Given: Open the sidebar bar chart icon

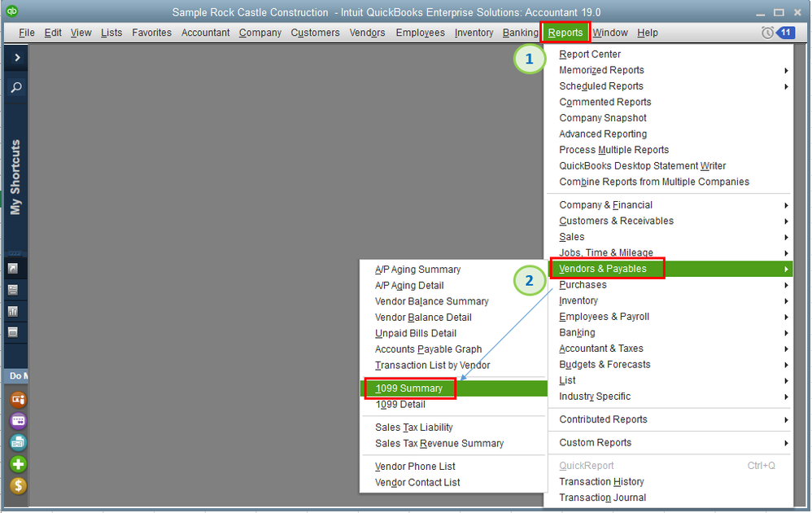Looking at the screenshot, I should pyautogui.click(x=13, y=311).
